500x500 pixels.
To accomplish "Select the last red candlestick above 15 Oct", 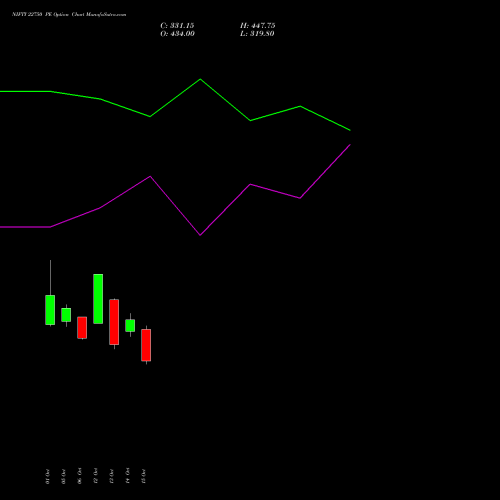I will (146, 345).
